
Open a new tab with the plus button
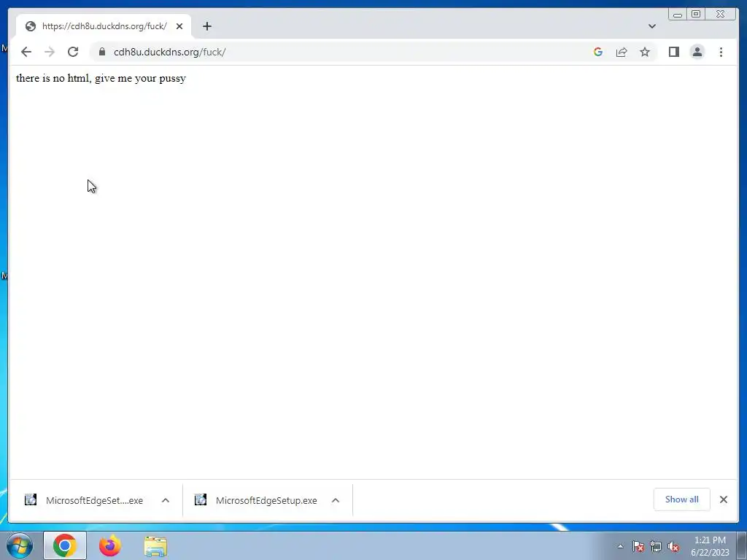point(206,26)
